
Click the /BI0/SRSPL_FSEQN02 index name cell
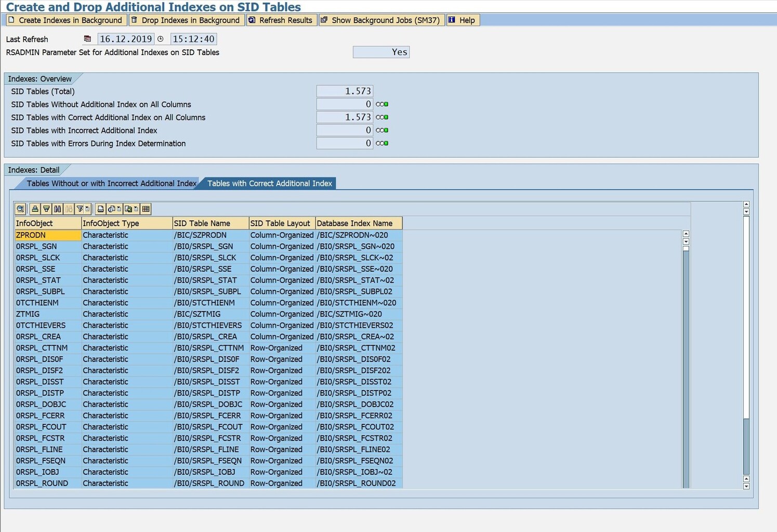click(359, 461)
